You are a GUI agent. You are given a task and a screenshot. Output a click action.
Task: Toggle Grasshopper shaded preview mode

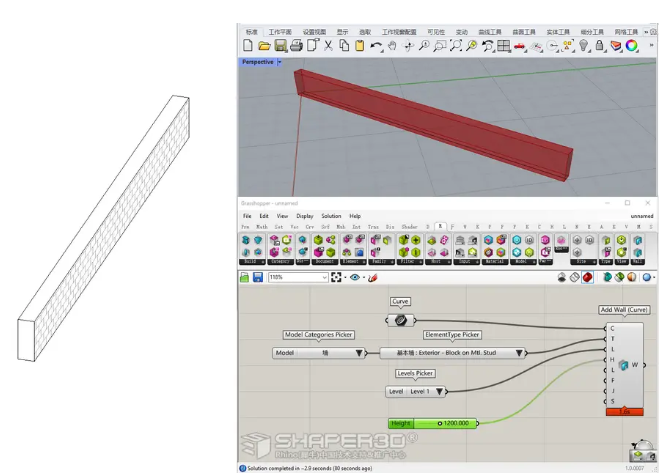pyautogui.click(x=588, y=277)
